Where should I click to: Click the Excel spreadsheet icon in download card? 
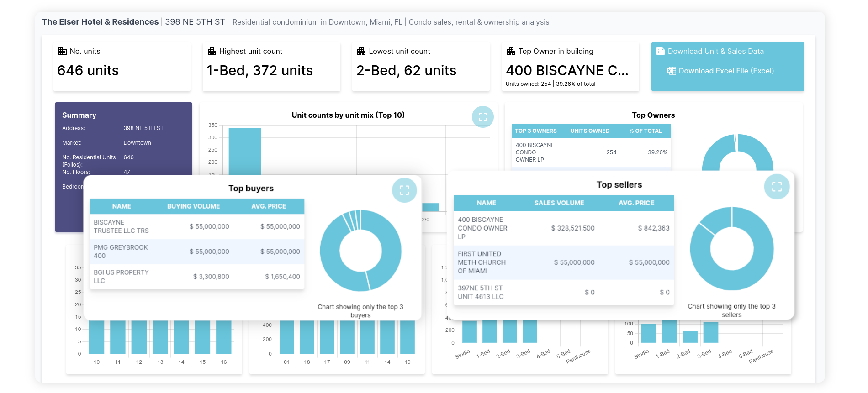(x=672, y=71)
